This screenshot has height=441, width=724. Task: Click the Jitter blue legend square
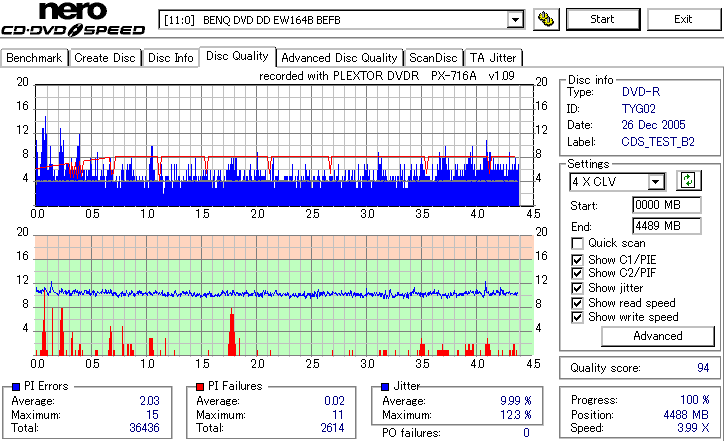385,387
